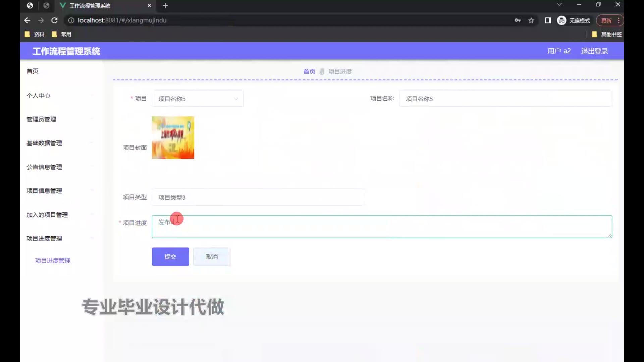Viewport: 644px width, 362px height.
Task: Select the 项目进度管理 submenu item
Action: (x=53, y=260)
